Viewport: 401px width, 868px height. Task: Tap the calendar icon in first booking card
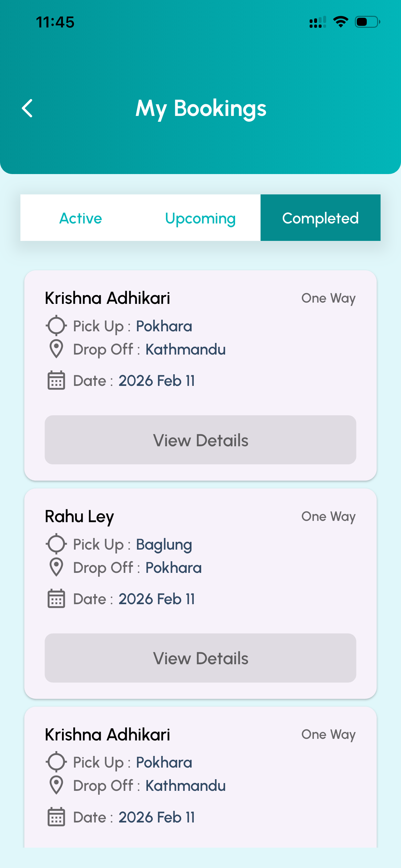click(56, 380)
